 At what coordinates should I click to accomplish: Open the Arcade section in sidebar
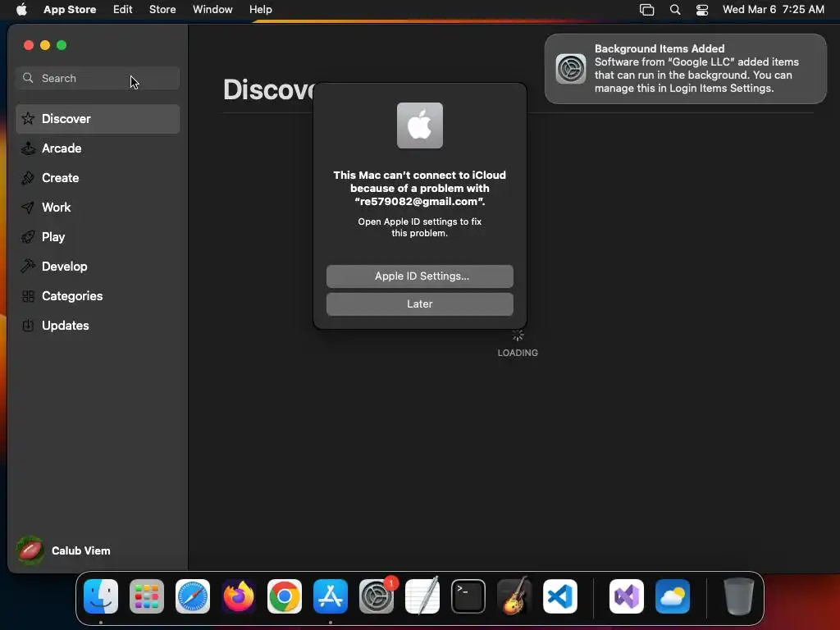(98, 148)
